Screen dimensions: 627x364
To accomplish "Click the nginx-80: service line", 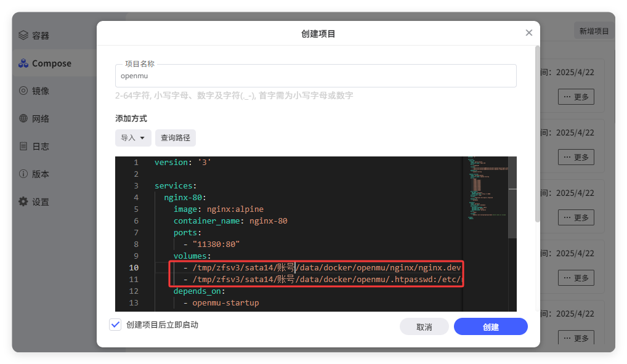I will point(185,197).
